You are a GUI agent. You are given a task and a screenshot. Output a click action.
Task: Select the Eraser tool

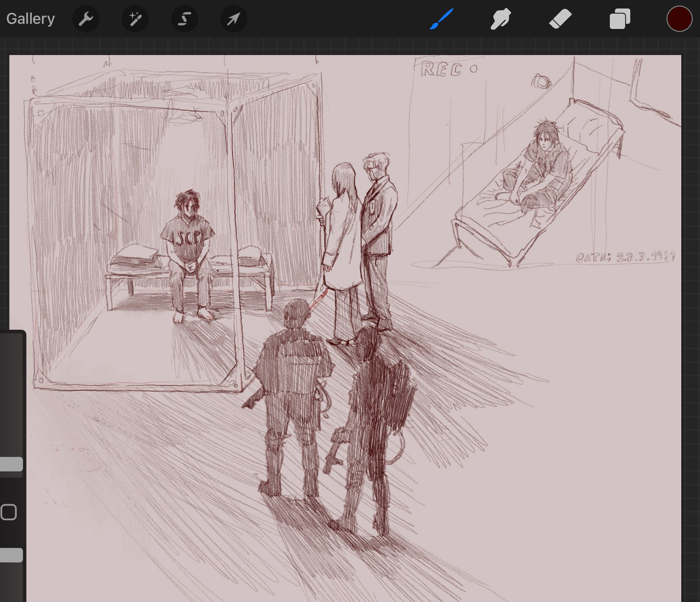(x=560, y=19)
